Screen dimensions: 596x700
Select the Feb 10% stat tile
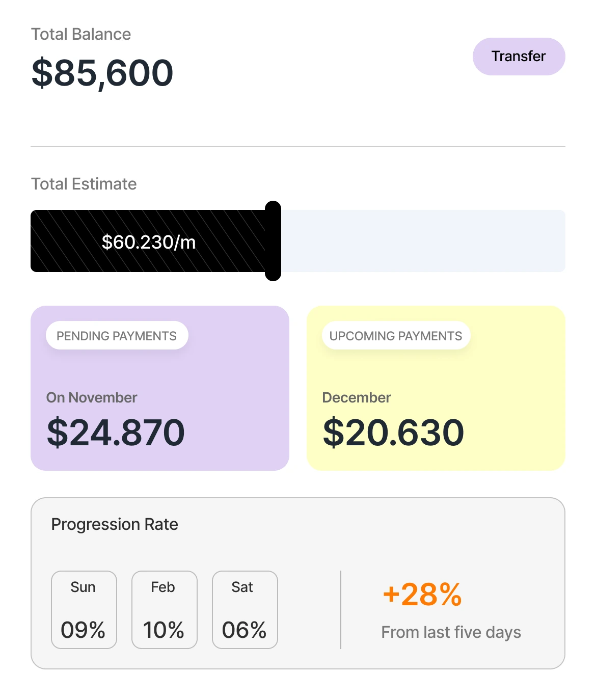(x=164, y=609)
